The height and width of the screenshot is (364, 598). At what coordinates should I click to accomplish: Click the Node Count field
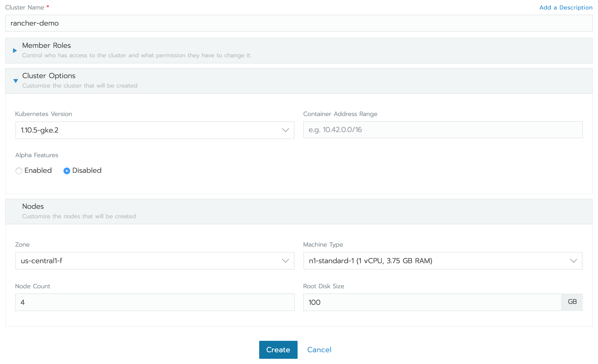(x=155, y=302)
